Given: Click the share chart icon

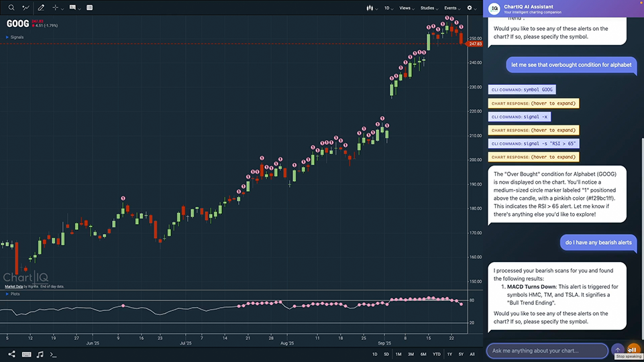Looking at the screenshot, I should [x=11, y=354].
